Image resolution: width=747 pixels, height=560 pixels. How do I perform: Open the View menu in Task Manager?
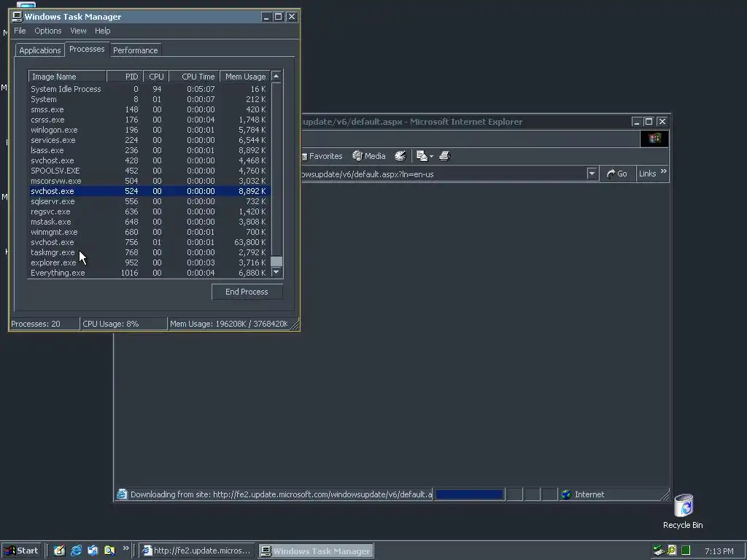click(x=78, y=31)
